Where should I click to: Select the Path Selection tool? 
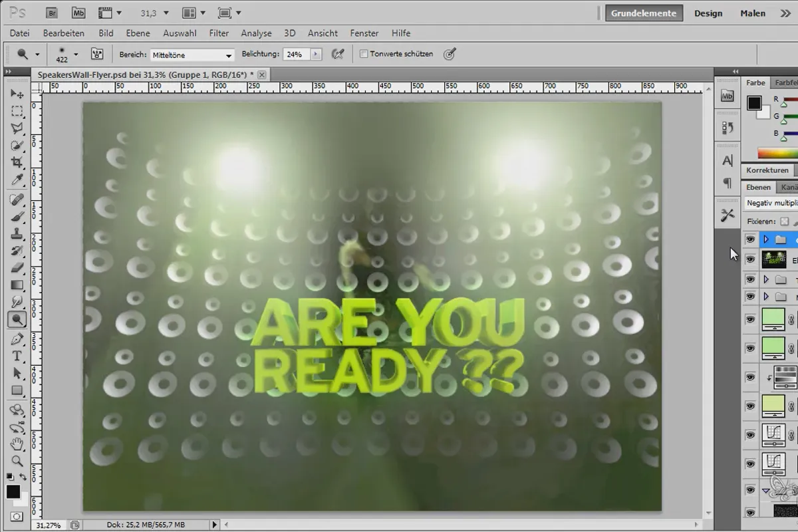tap(16, 374)
